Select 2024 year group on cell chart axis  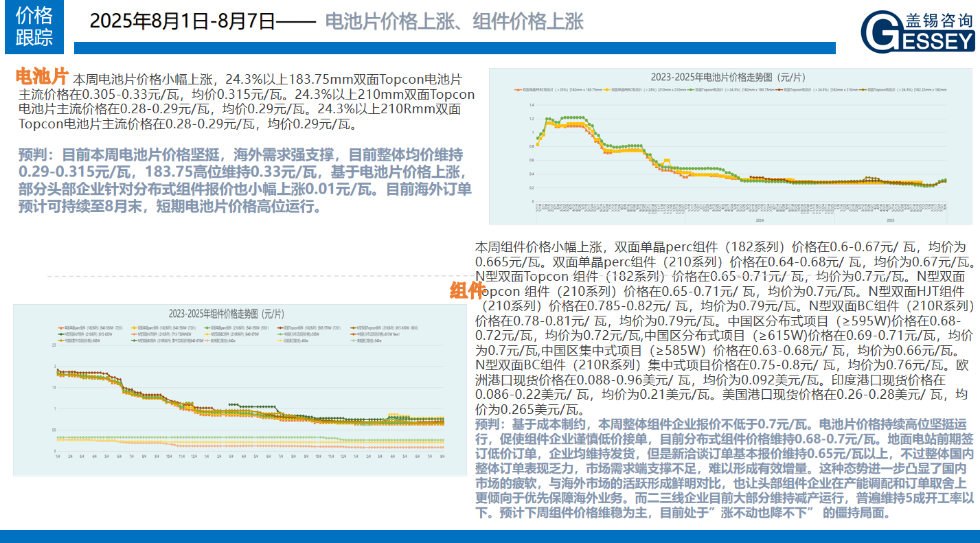coord(759,220)
